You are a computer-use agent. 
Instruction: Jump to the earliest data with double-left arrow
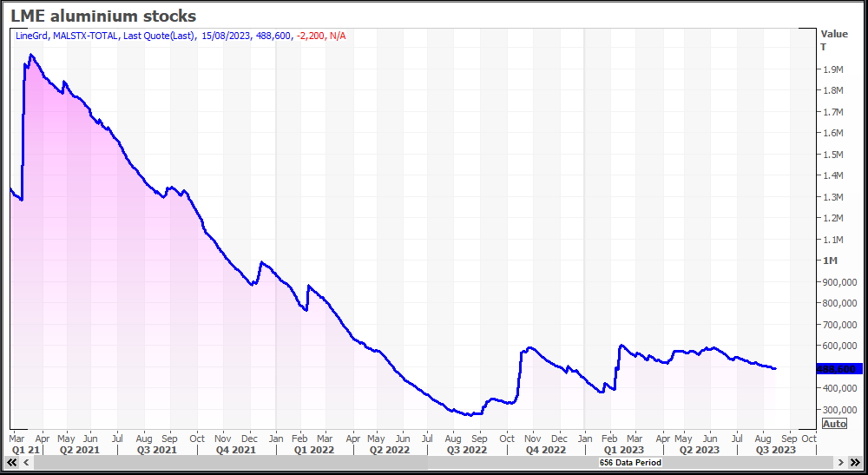point(15,463)
